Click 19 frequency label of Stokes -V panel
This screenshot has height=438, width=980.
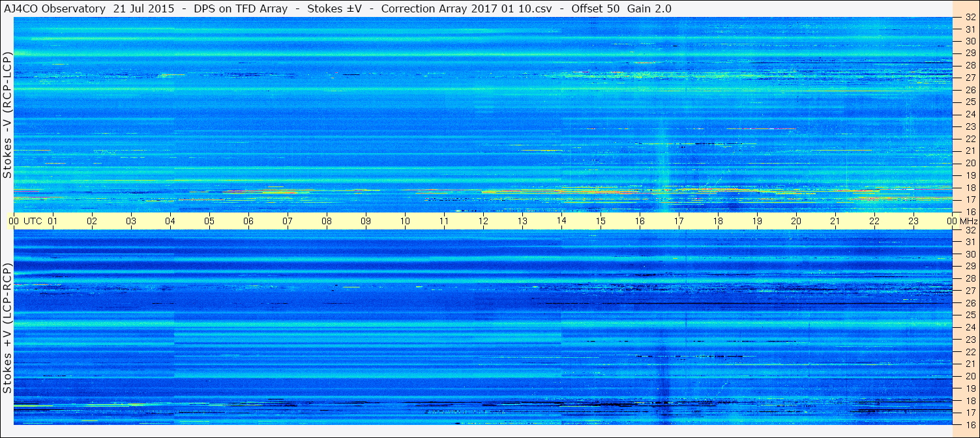(x=970, y=175)
